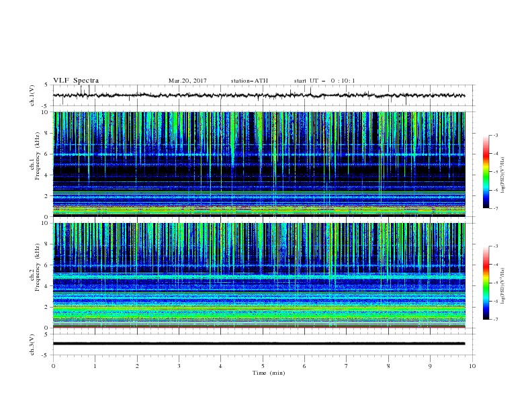This screenshot has height=411, width=532.
Task: Click the "-3" tick on ch.1 color bar
Action: (495, 135)
